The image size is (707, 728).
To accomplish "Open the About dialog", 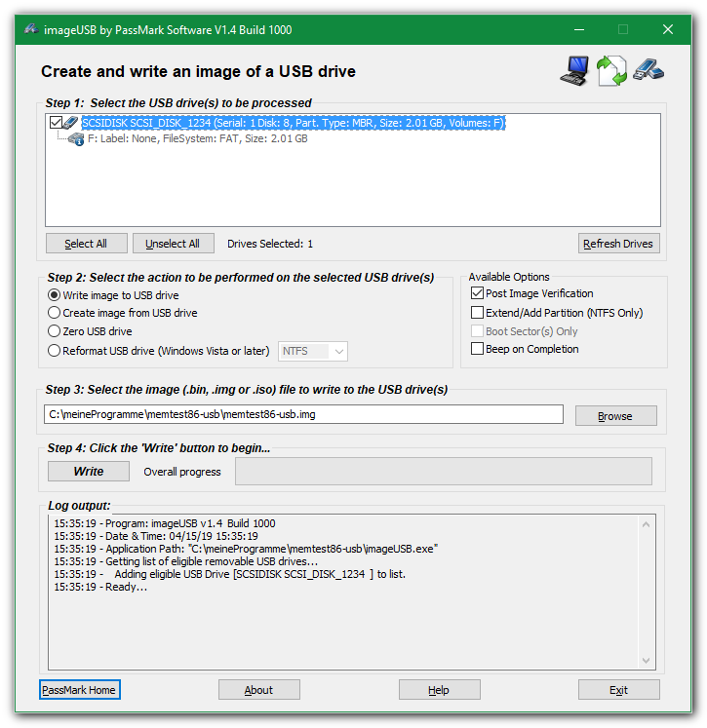I will 259,690.
